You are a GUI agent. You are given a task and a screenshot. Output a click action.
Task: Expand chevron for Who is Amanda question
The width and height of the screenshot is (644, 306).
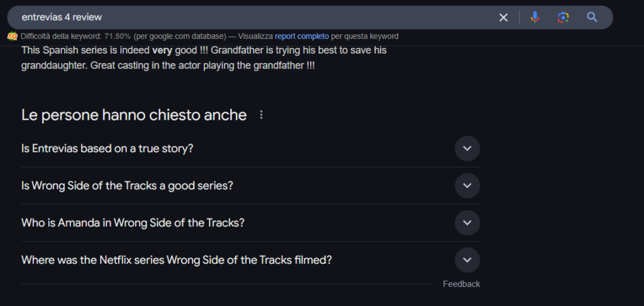(467, 222)
